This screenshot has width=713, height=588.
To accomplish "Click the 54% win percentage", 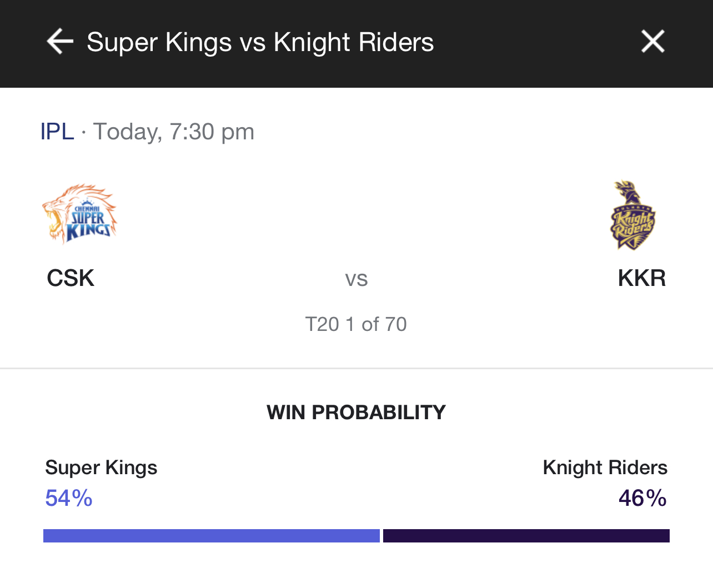I will [x=69, y=498].
